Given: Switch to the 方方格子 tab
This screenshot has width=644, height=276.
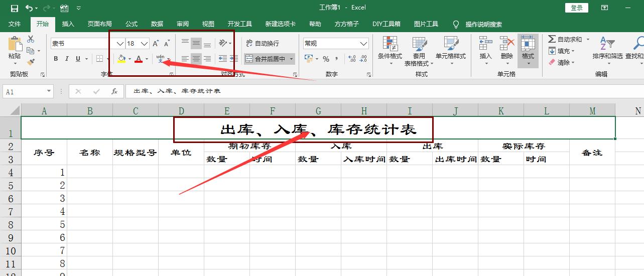Looking at the screenshot, I should [347, 24].
